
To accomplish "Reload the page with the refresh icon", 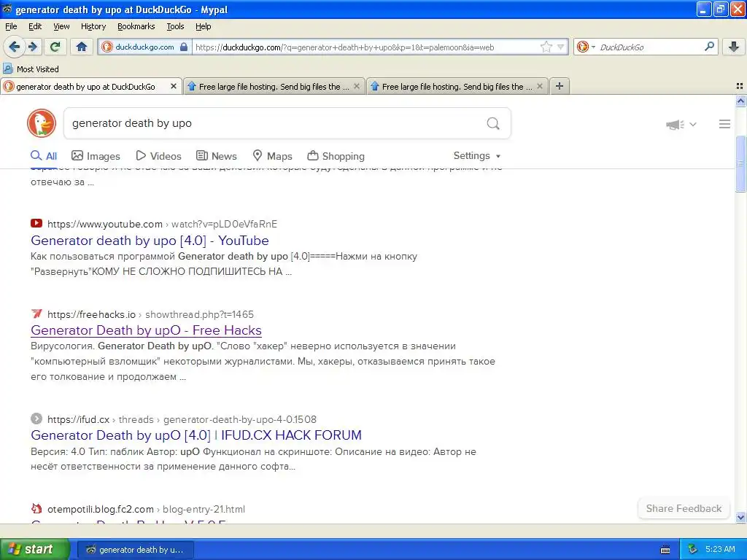I will click(55, 47).
